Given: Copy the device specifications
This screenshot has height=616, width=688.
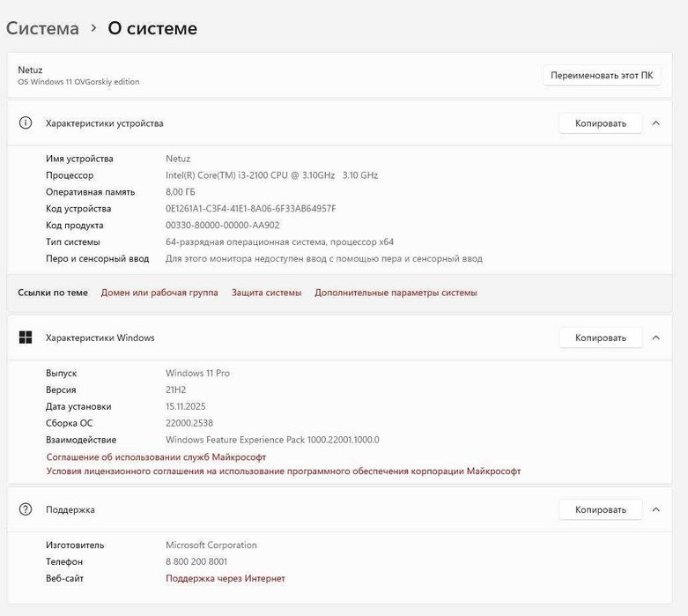Looking at the screenshot, I should click(600, 123).
